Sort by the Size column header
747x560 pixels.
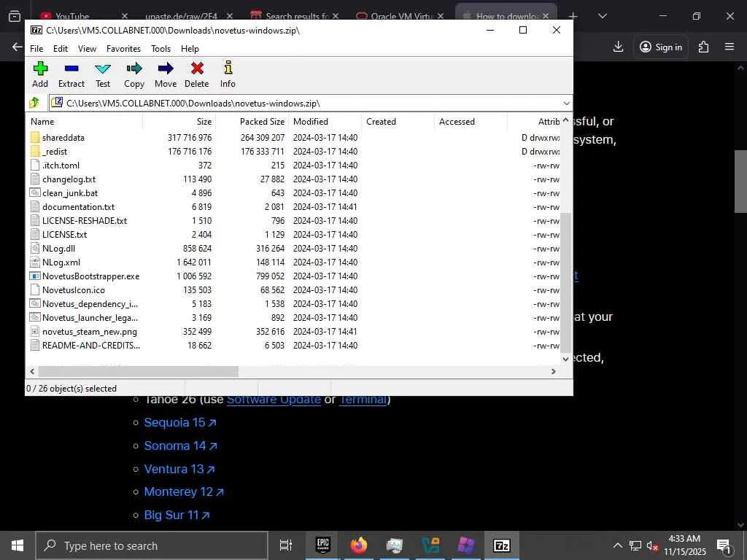pyautogui.click(x=179, y=122)
